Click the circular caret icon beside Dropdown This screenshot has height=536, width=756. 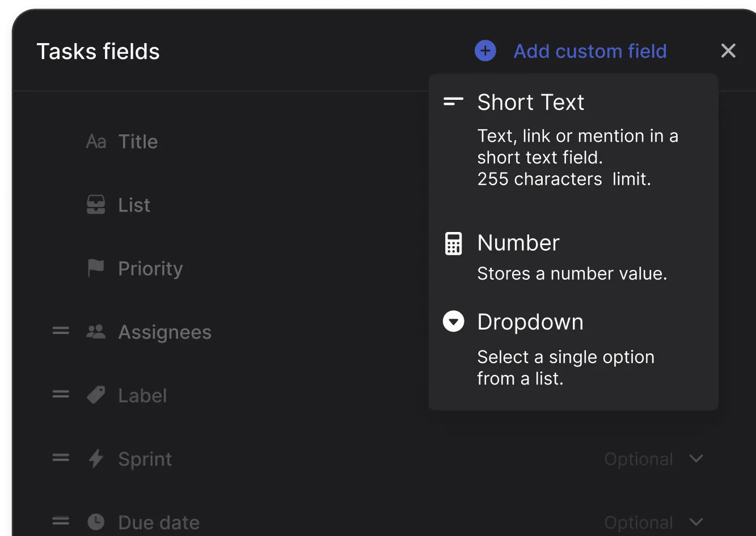point(453,322)
